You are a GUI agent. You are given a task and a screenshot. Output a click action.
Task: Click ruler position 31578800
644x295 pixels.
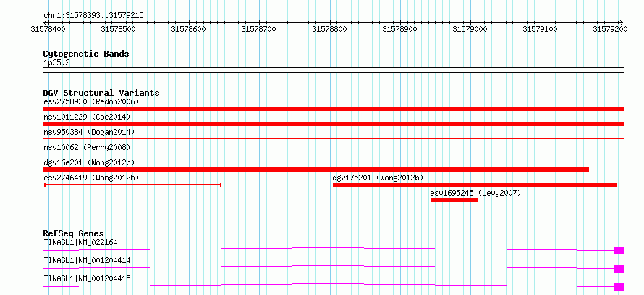[x=329, y=29]
